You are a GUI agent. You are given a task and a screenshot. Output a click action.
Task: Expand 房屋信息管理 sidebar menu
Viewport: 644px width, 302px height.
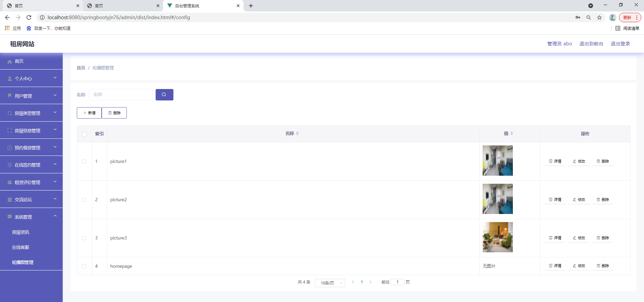pyautogui.click(x=31, y=130)
